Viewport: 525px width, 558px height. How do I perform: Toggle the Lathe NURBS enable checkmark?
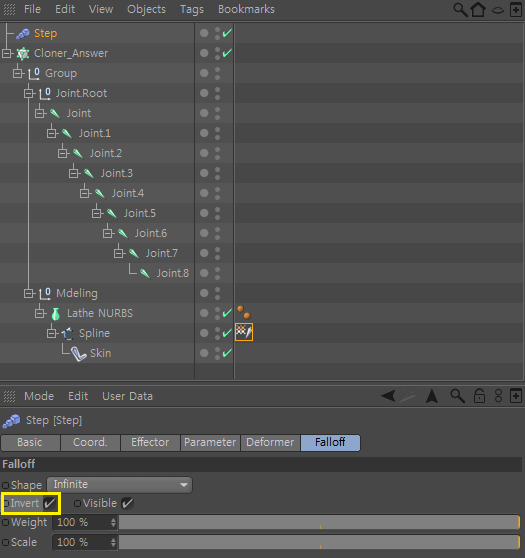227,313
